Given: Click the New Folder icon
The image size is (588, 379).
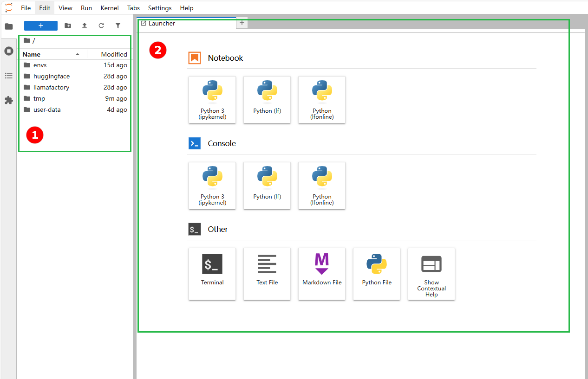Looking at the screenshot, I should 68,26.
